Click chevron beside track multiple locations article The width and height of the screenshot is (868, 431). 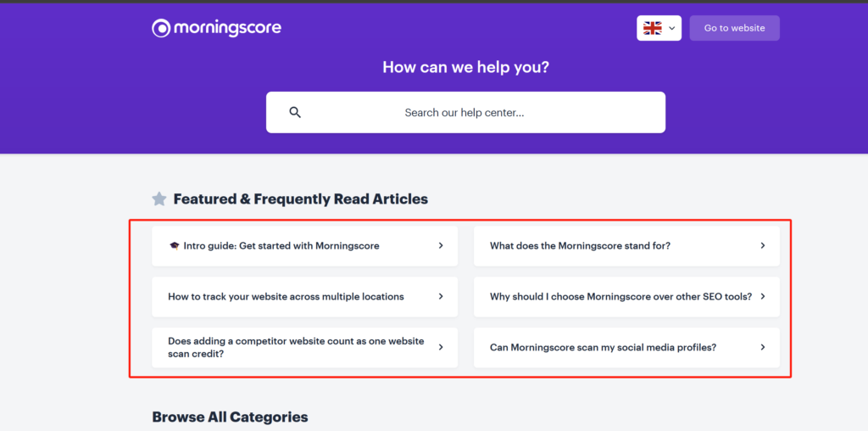[441, 296]
